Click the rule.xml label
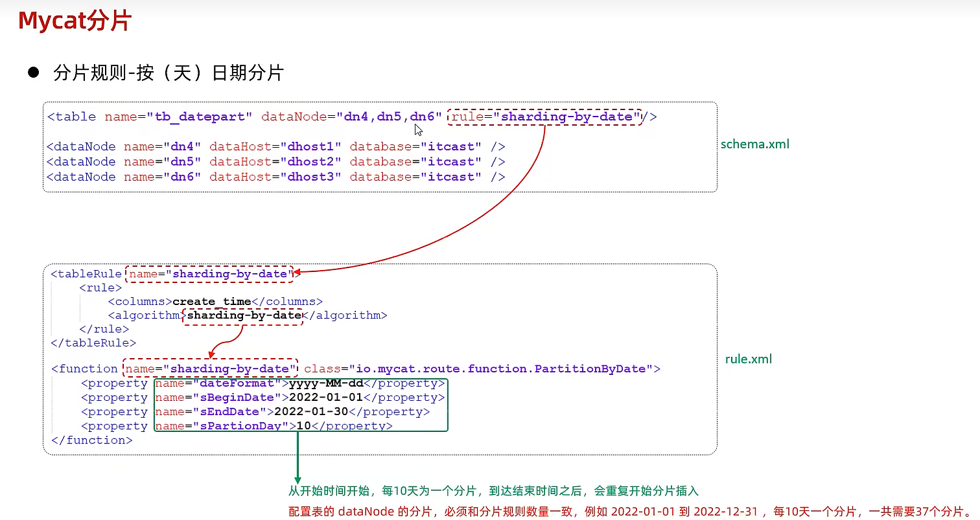 (x=749, y=359)
